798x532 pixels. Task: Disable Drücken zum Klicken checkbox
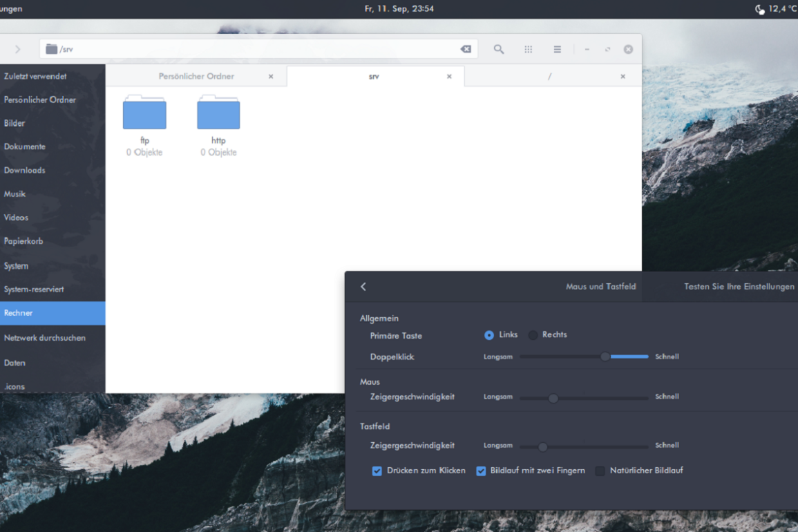377,471
